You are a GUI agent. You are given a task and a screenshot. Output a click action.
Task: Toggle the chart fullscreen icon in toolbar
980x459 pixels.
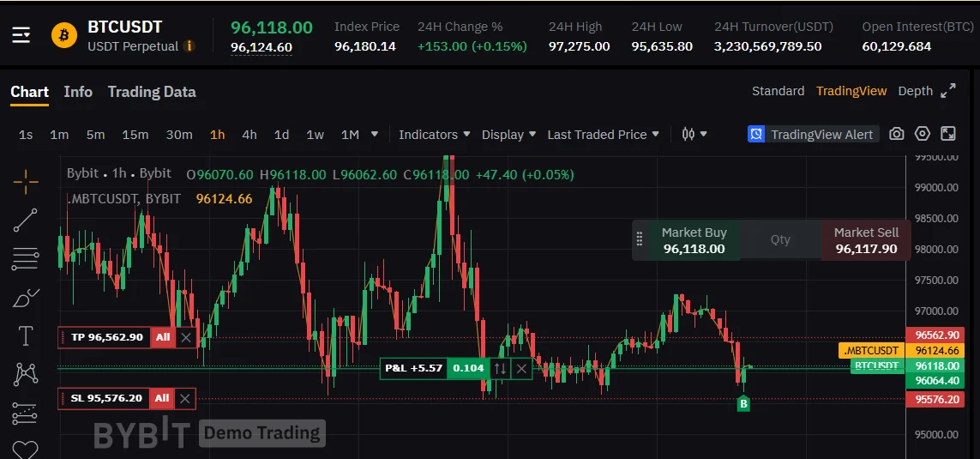click(x=948, y=134)
